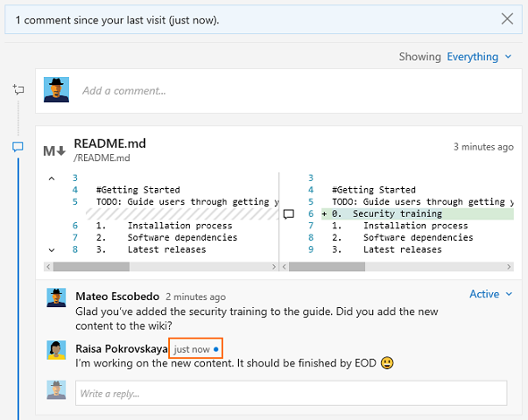Click the smiley emoji in Raisa's reply
528x420 pixels.
point(387,363)
